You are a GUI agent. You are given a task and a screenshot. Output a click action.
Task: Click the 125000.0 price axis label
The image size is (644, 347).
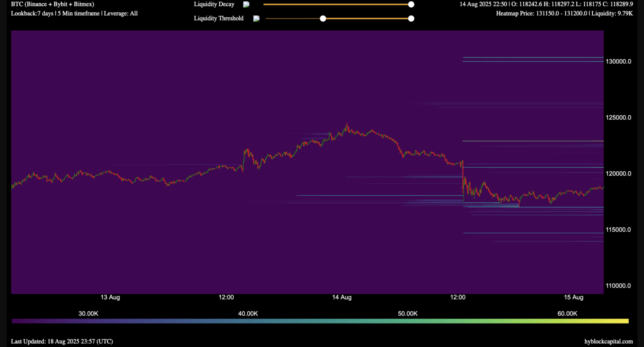[x=618, y=117]
